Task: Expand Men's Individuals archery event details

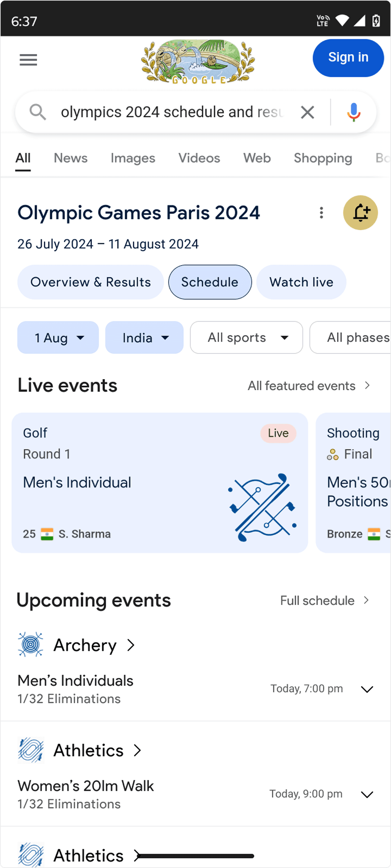Action: (x=367, y=689)
